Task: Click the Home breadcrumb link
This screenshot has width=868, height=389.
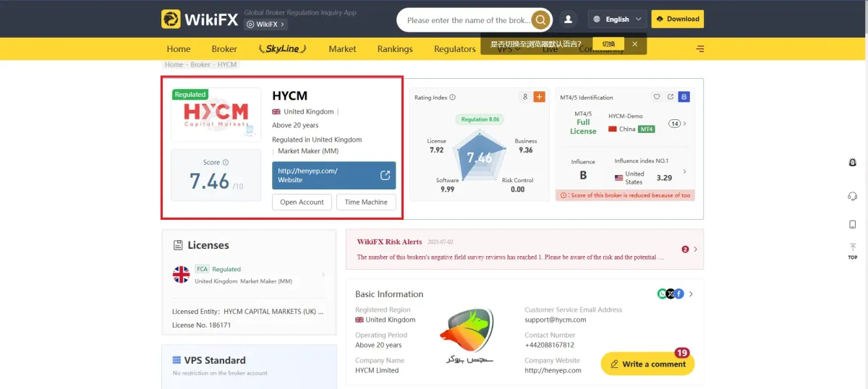Action: 174,64
